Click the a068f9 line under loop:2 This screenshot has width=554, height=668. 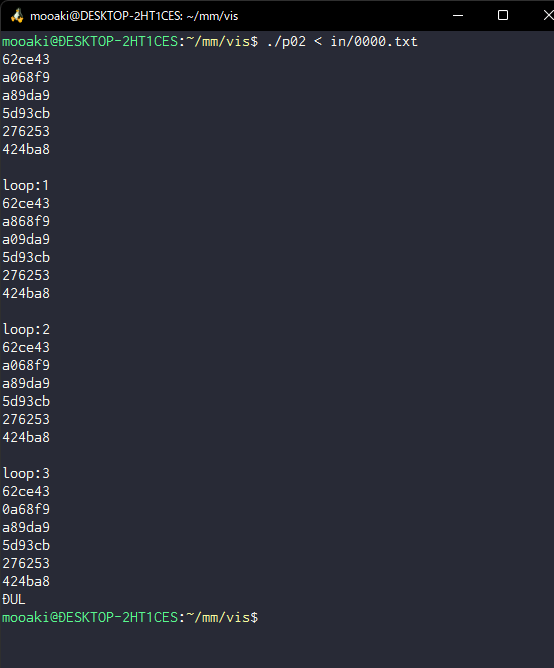(x=26, y=366)
